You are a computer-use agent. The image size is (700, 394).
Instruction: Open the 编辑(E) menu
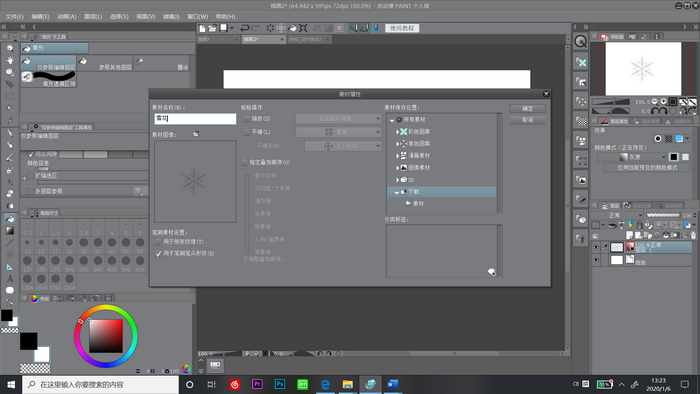point(40,17)
